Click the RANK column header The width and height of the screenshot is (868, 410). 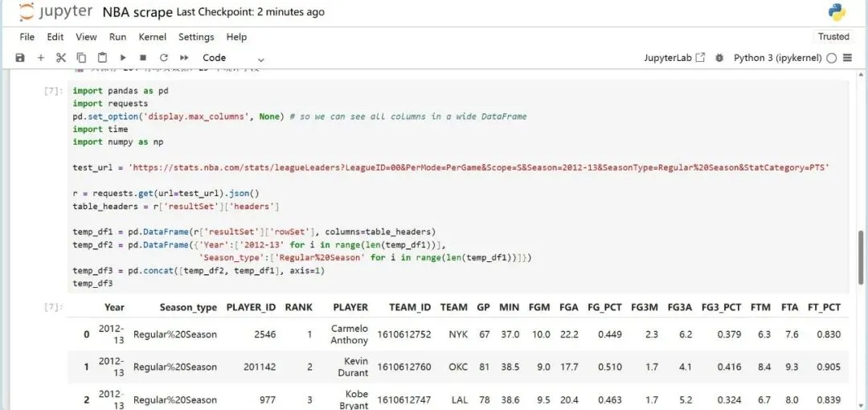coord(298,307)
